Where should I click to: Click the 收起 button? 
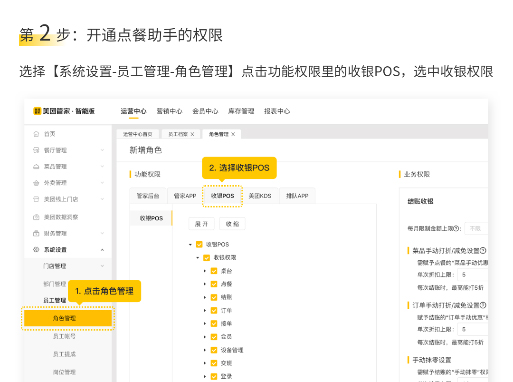[x=232, y=224]
